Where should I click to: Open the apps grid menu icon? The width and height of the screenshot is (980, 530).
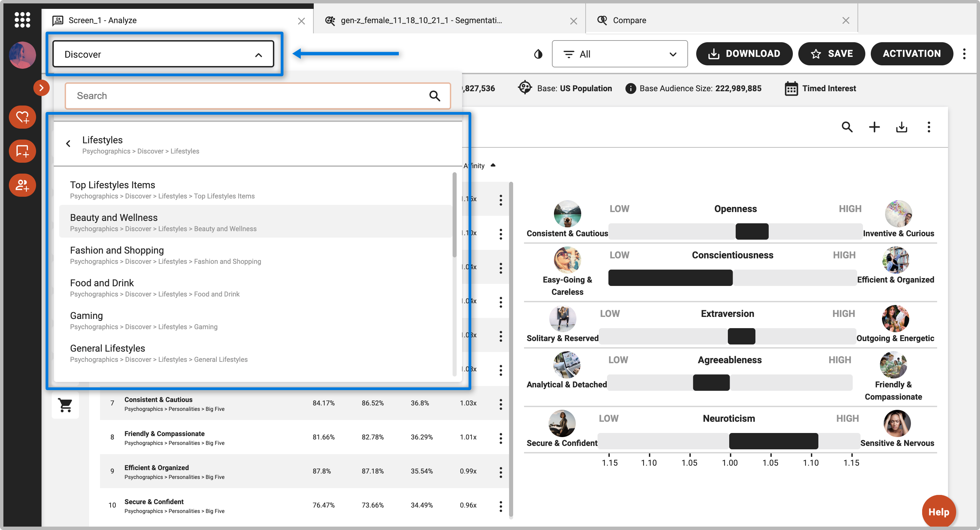tap(22, 20)
